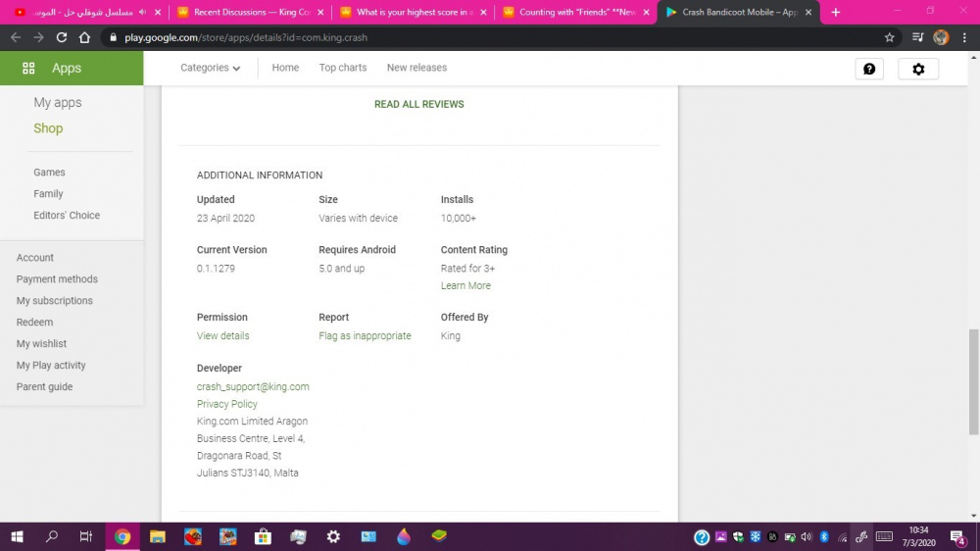Open Payment methods
The height and width of the screenshot is (551, 980).
(57, 279)
